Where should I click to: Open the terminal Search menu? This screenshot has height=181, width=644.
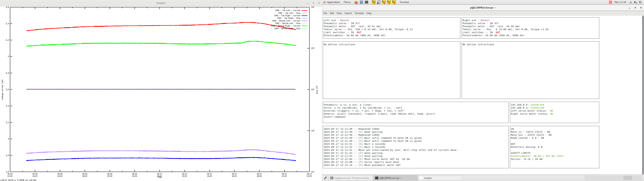[x=348, y=13]
